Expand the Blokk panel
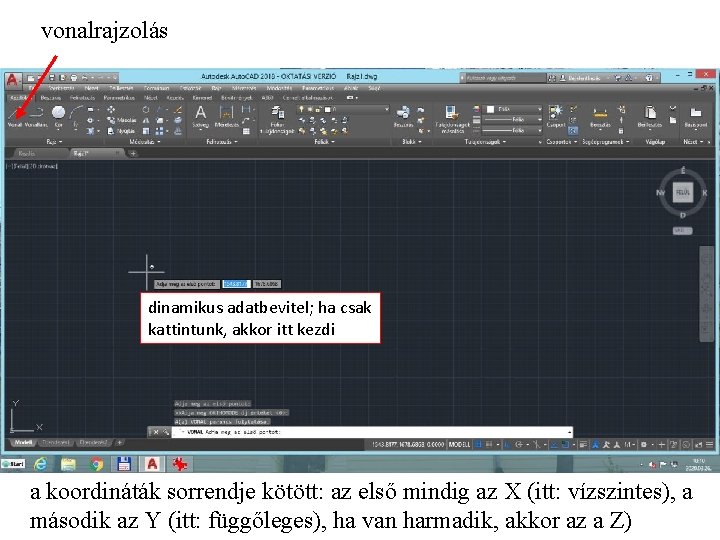The width and height of the screenshot is (720, 540). (x=411, y=142)
